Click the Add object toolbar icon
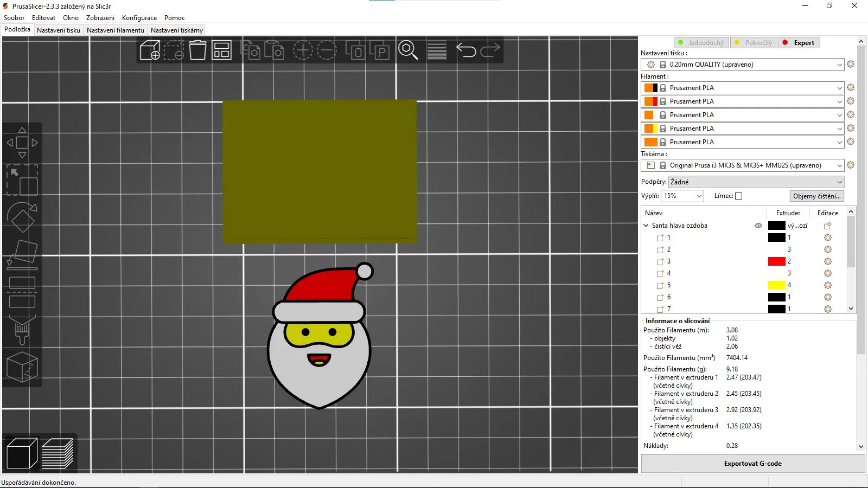This screenshot has height=488, width=868. click(x=150, y=50)
